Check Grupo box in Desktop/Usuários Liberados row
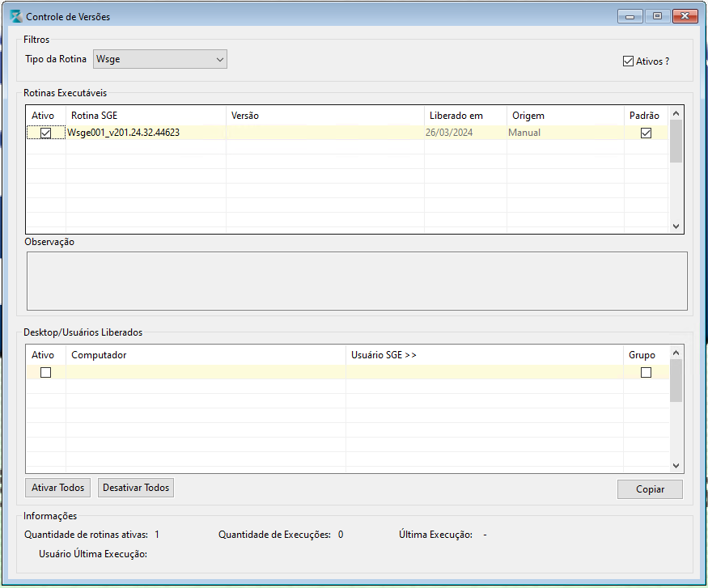The image size is (708, 588). (647, 372)
